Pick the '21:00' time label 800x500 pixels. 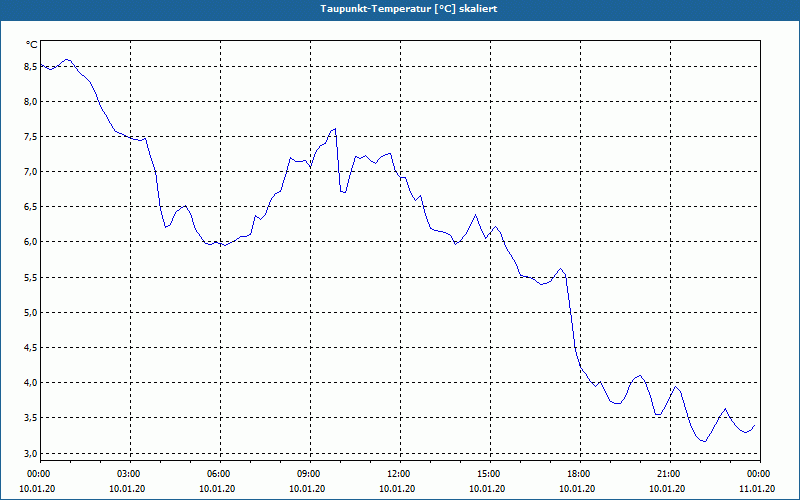pos(667,474)
